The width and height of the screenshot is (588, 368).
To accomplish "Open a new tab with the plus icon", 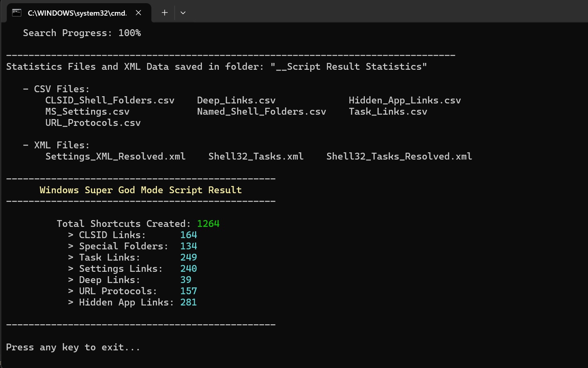I will tap(164, 12).
